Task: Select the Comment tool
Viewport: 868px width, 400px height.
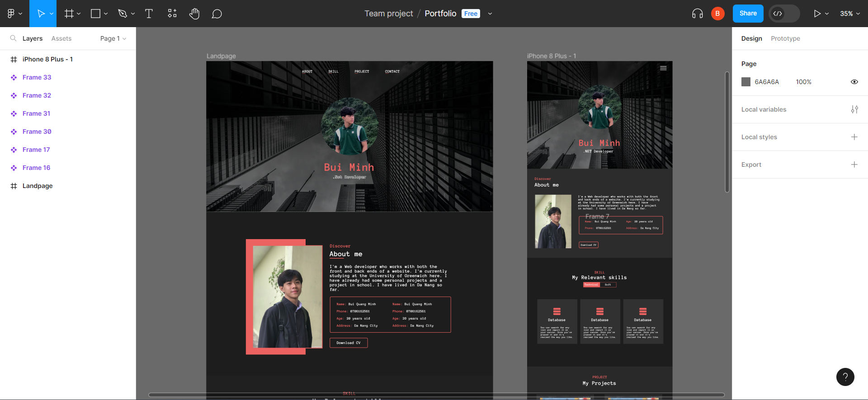Action: point(217,14)
